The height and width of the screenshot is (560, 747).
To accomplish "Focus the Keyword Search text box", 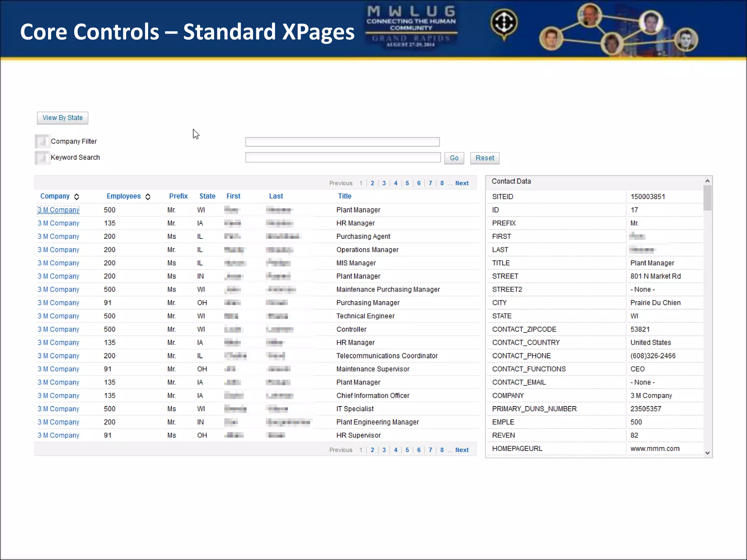I will click(x=343, y=157).
